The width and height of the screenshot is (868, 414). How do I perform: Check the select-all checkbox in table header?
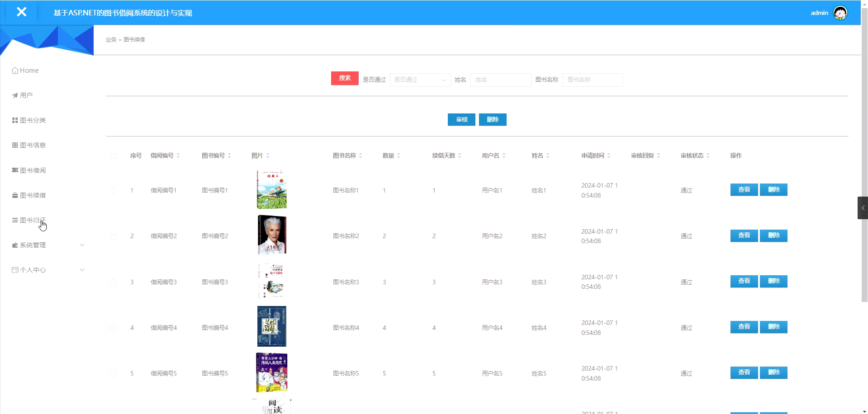[113, 155]
